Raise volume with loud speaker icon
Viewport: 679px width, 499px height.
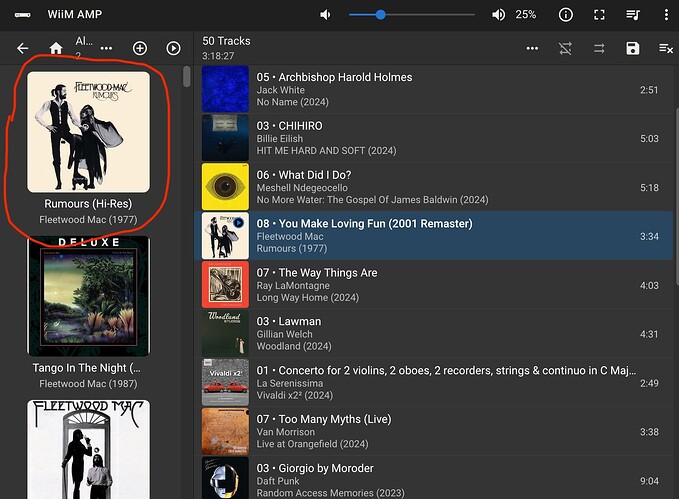pos(498,15)
